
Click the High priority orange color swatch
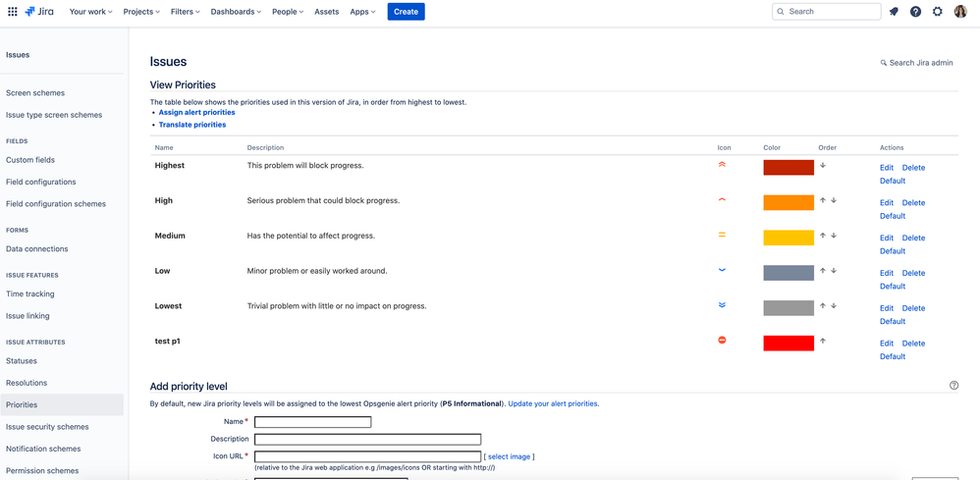pyautogui.click(x=789, y=202)
